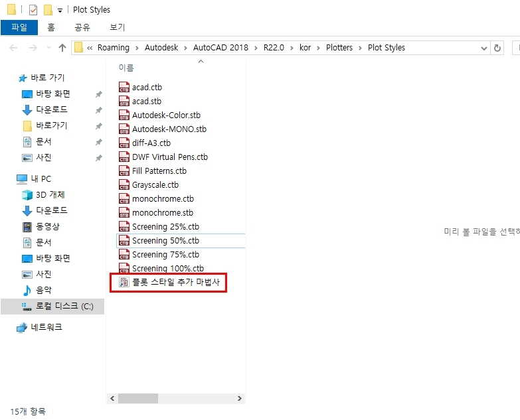Select monochrome.ctb file icon

tap(124, 198)
